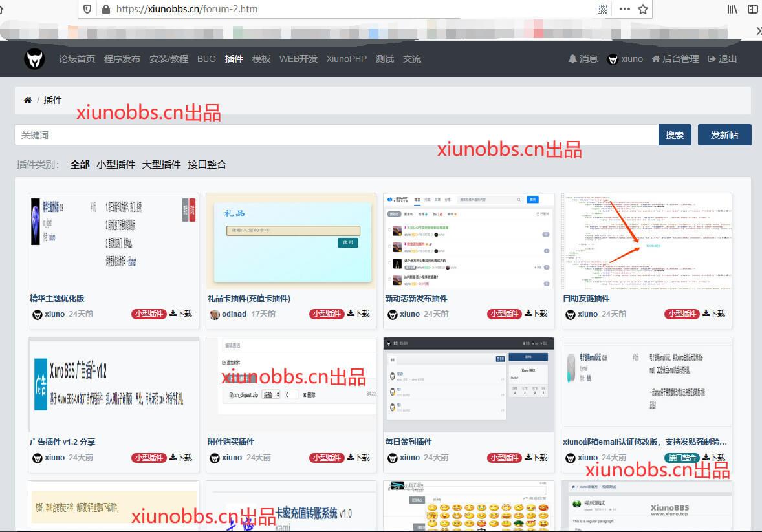Select the 插件 navbar item
The image size is (762, 532).
coord(234,59)
